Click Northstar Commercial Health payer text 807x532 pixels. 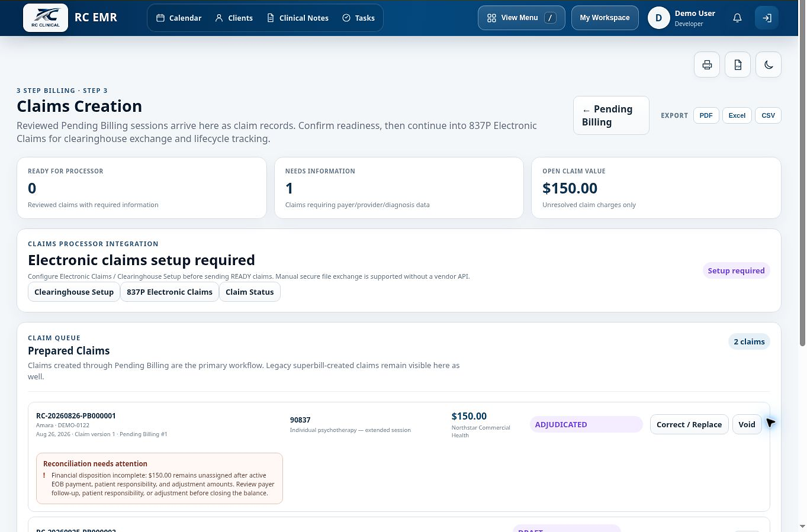click(x=481, y=431)
